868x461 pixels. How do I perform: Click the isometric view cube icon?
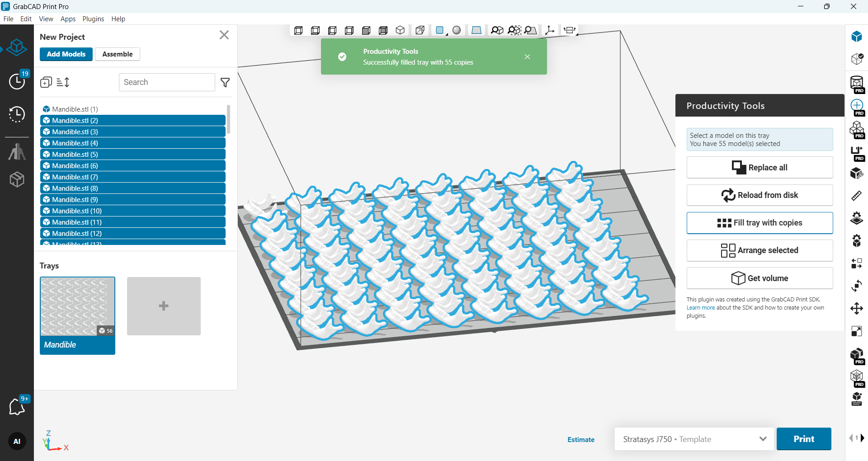[400, 30]
